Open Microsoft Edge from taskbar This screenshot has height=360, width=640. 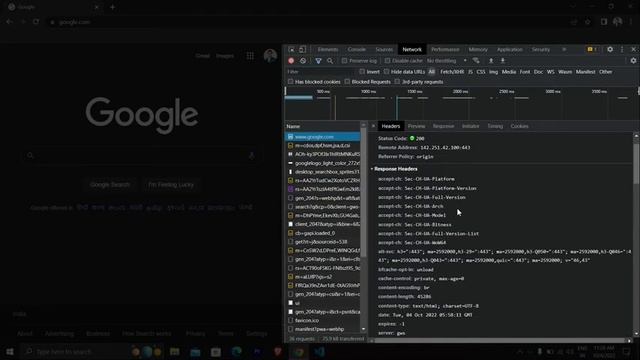click(236, 351)
